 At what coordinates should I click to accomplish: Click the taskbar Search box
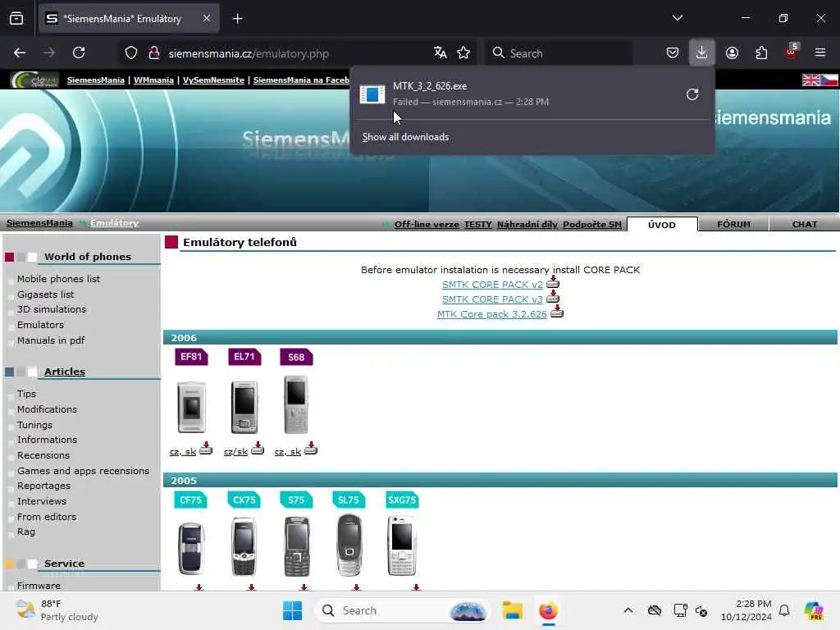pos(403,610)
